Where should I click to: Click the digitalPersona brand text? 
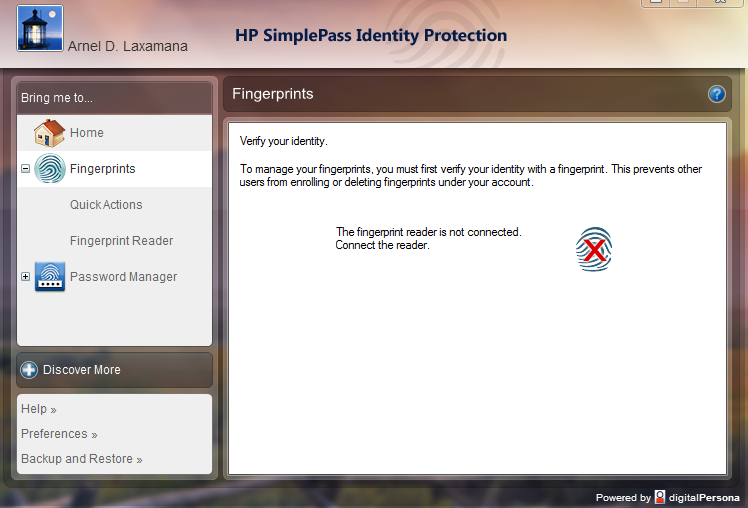pyautogui.click(x=704, y=498)
